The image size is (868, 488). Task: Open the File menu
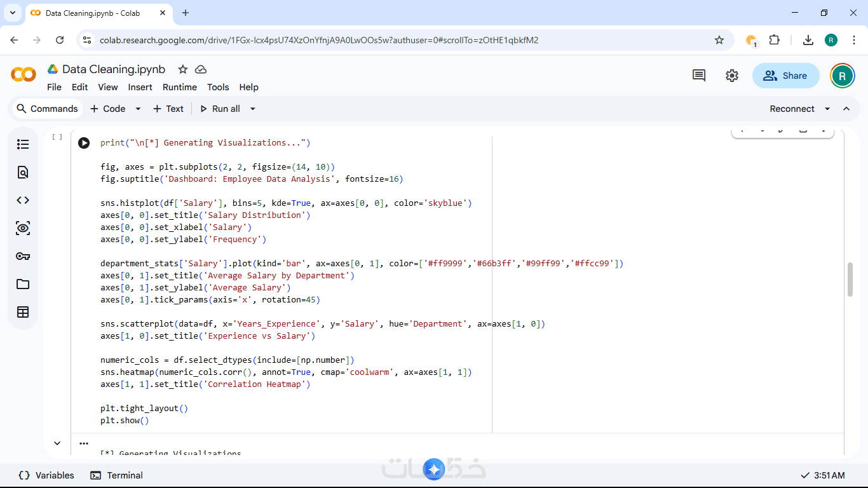click(x=55, y=87)
